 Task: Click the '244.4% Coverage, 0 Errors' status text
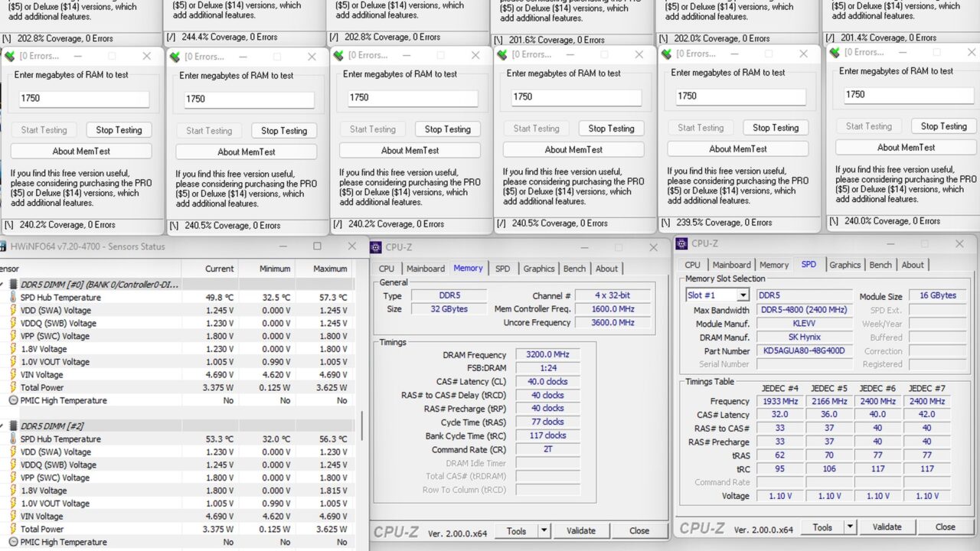point(230,37)
